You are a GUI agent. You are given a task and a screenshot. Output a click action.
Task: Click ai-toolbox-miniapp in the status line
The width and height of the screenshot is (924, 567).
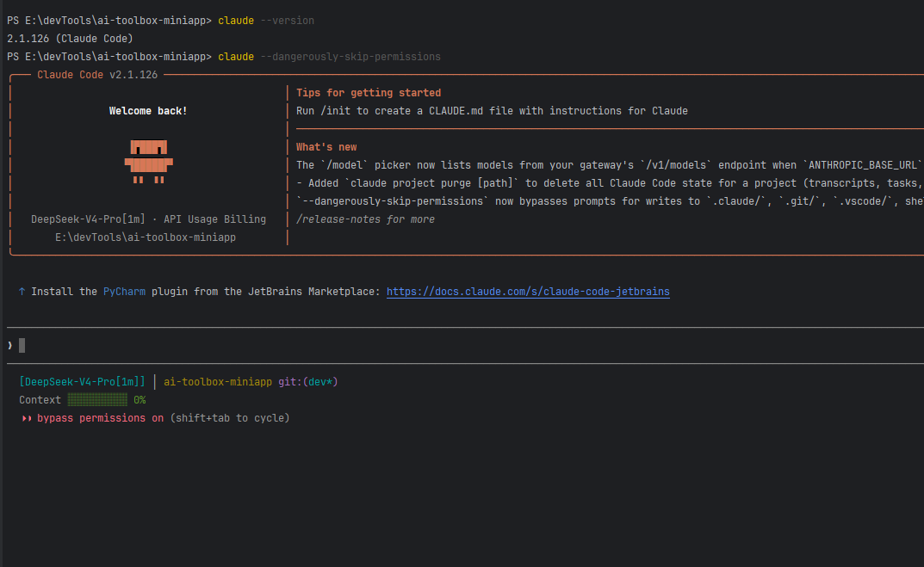coord(218,381)
